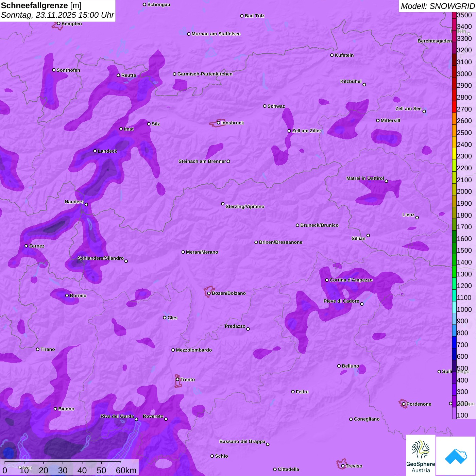Click the 30 mark on scale bar
The width and height of the screenshot is (476, 476).
(63, 471)
